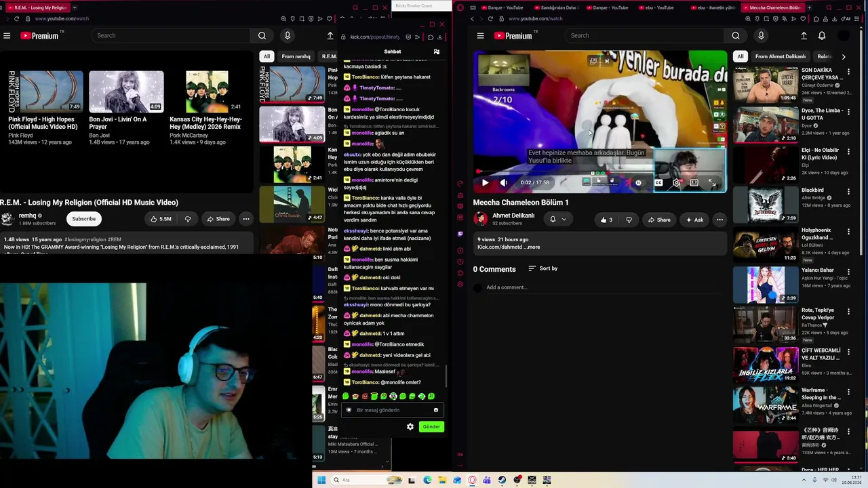
Task: Open options menu for Holyphoenix Oguzkhand video
Action: click(848, 231)
